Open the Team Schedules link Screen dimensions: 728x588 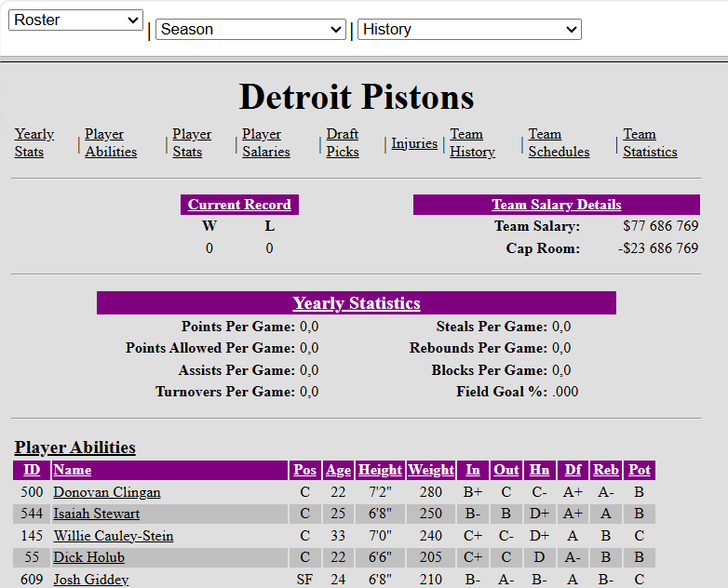click(x=559, y=143)
